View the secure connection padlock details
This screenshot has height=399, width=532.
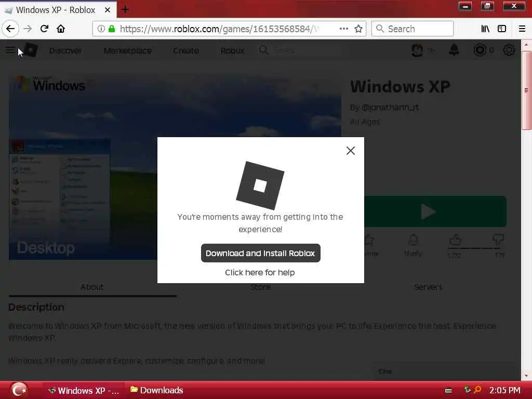pos(112,29)
